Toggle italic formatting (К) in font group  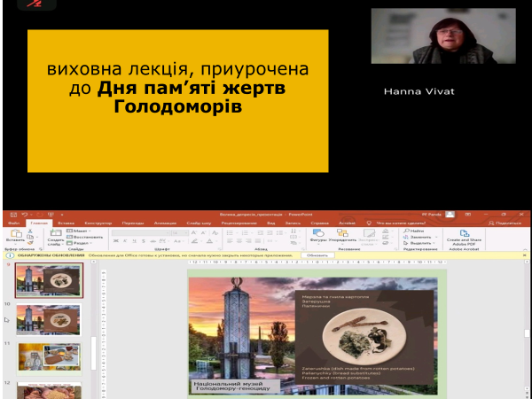(125, 240)
